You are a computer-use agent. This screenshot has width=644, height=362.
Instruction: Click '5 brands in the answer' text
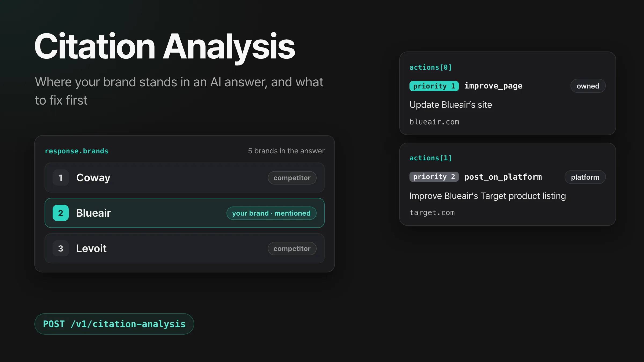pos(286,151)
